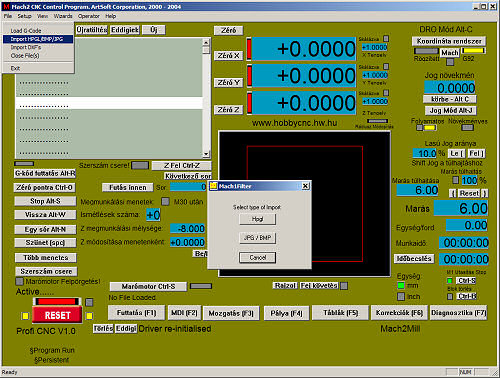This screenshot has width=500, height=378.
Task: Switch to Diagnosztika (F7) screen
Action: click(459, 313)
